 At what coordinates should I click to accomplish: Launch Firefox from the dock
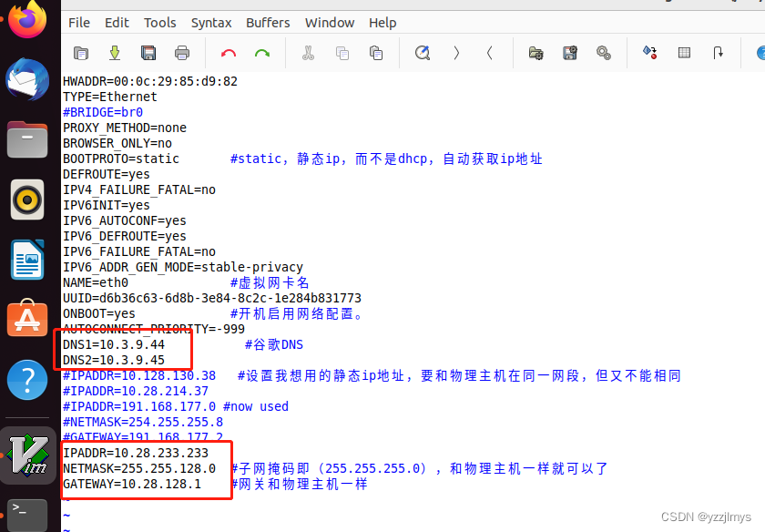coord(26,20)
